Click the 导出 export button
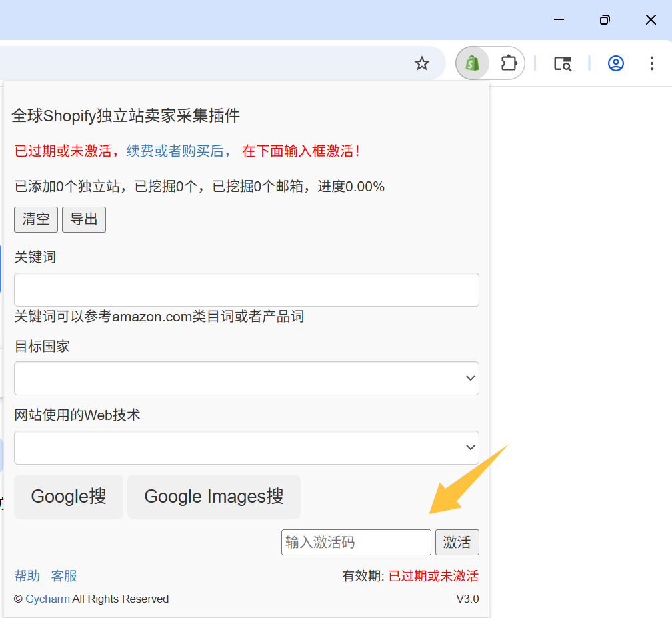672x618 pixels. coord(84,219)
